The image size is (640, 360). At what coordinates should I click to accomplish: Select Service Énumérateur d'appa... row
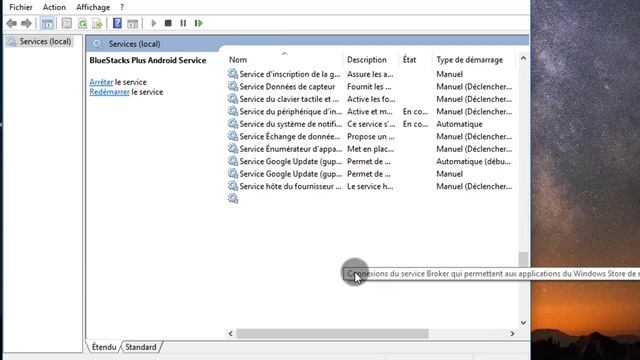[370, 149]
